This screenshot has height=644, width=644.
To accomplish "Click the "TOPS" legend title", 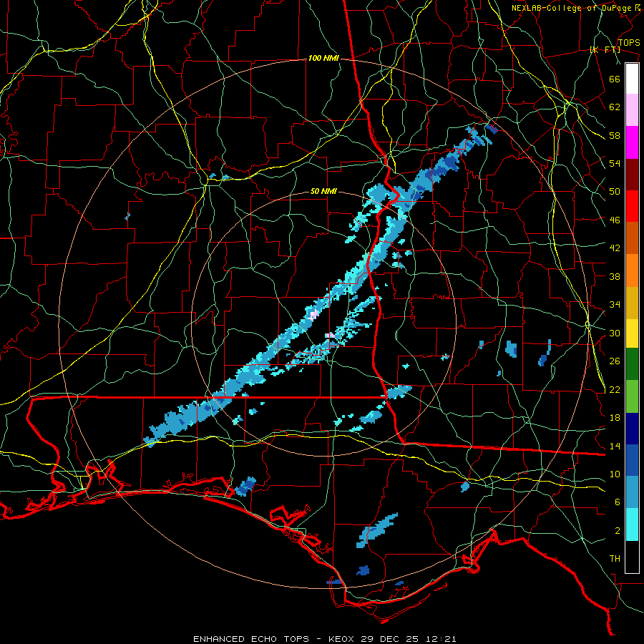I will point(629,42).
